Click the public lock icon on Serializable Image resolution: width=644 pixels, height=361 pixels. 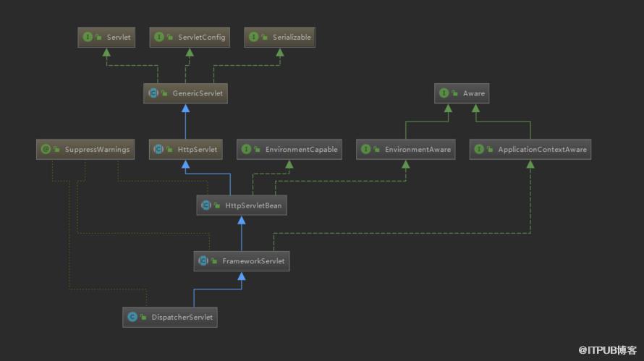(x=265, y=38)
